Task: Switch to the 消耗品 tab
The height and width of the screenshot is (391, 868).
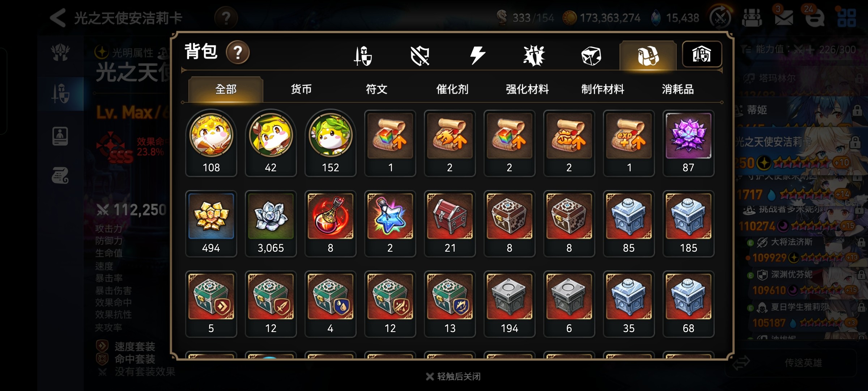Action: [678, 89]
